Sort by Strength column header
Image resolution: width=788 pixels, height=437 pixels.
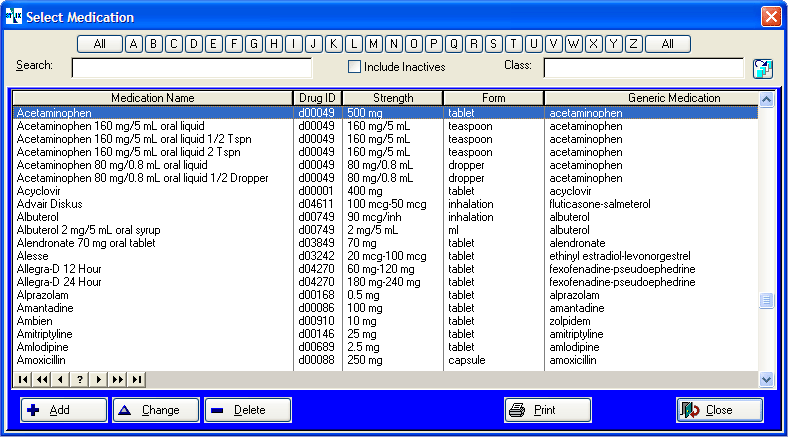coord(393,98)
